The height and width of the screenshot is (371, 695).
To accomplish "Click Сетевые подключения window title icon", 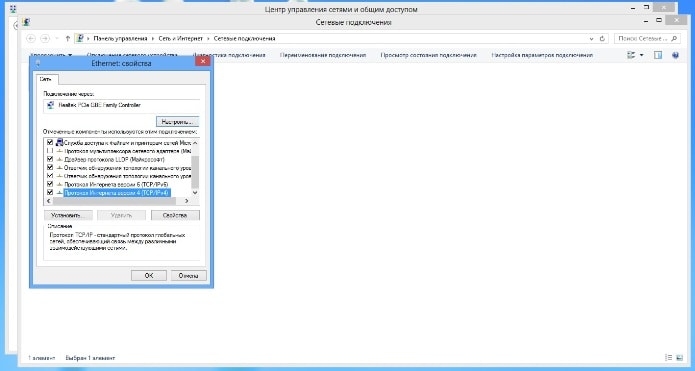I will [26, 22].
